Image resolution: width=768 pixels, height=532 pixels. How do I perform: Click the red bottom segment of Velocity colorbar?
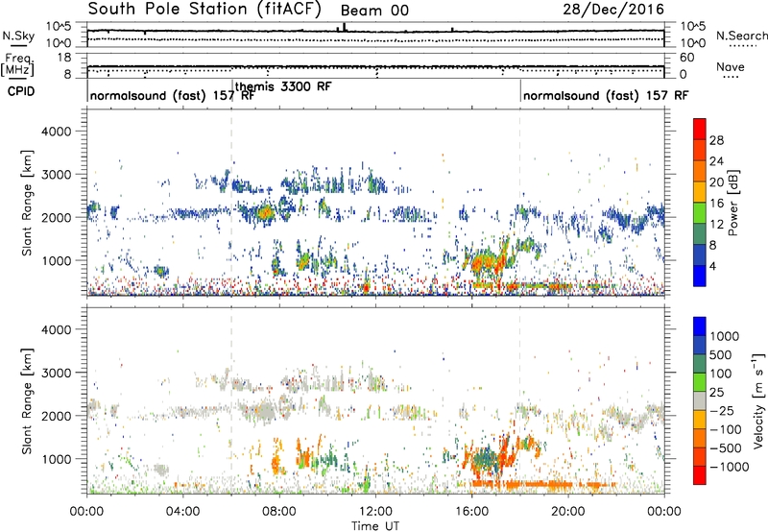700,475
